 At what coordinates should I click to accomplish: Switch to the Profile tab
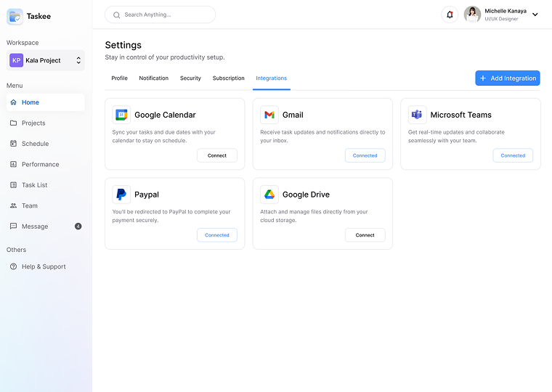tap(119, 78)
